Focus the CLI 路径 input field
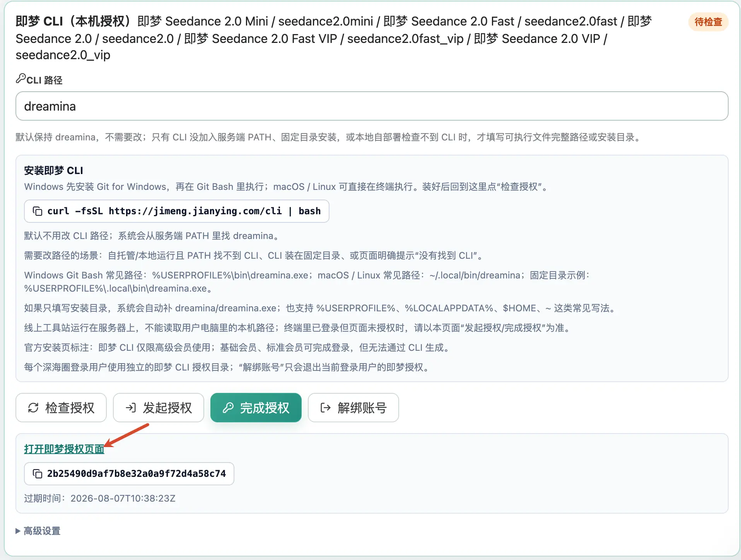 [x=372, y=106]
